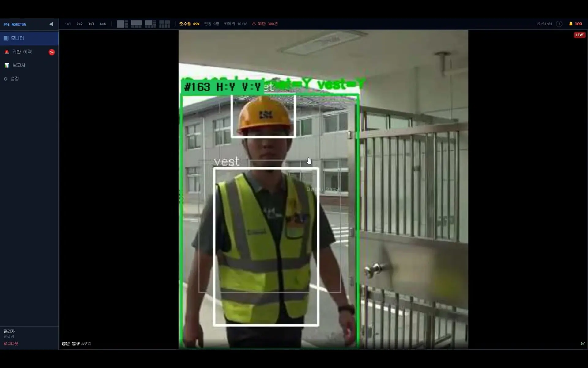This screenshot has width=588, height=368.
Task: Select the third custom split layout icon
Action: click(x=150, y=24)
